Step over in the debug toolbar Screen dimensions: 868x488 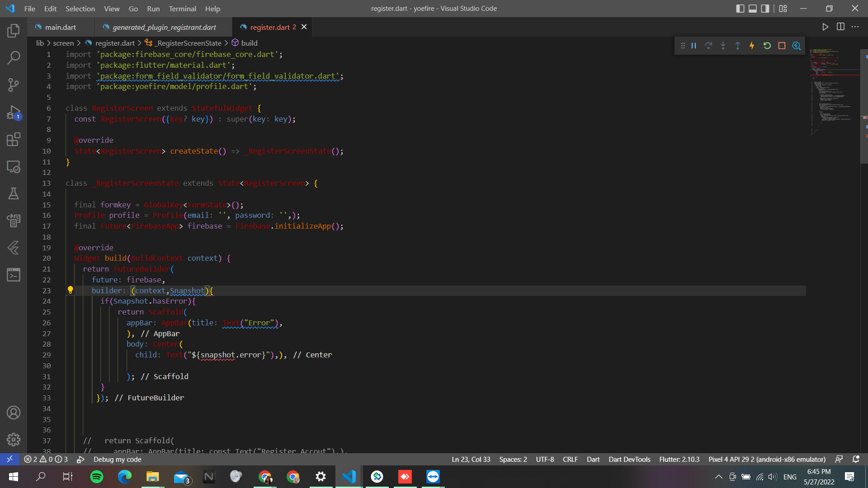pos(708,46)
